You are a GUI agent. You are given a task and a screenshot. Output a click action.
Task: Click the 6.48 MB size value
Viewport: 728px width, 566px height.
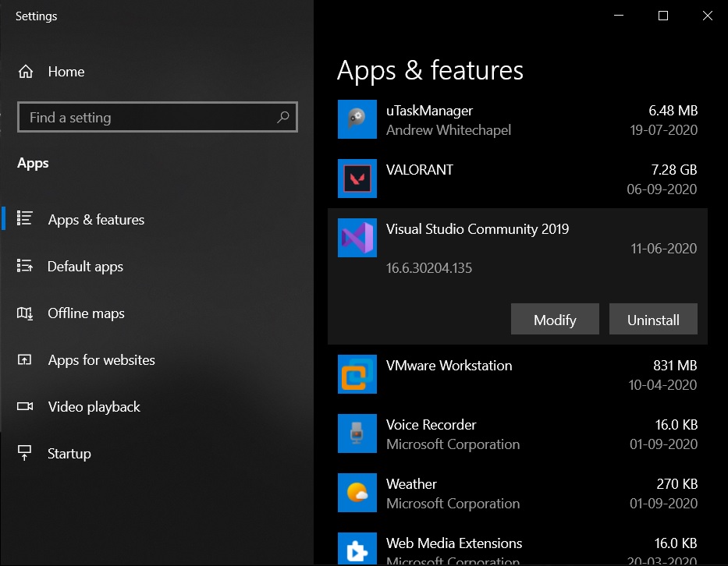pos(673,111)
